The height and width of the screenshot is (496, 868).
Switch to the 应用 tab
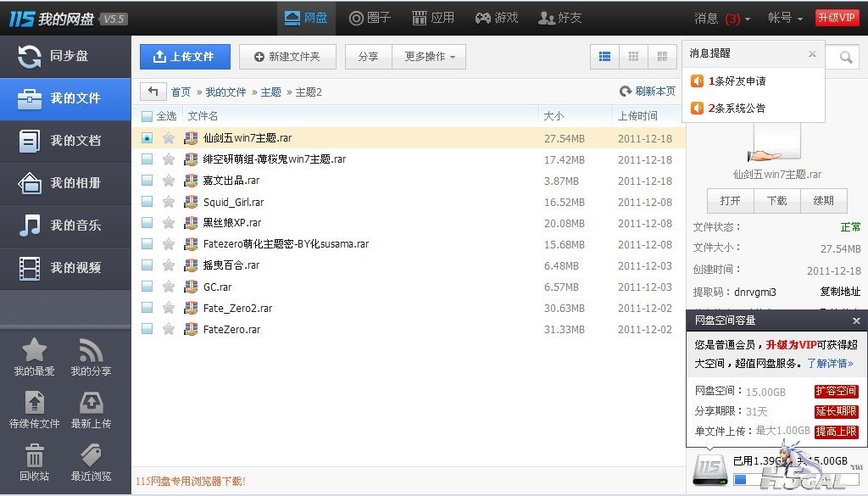coord(433,18)
